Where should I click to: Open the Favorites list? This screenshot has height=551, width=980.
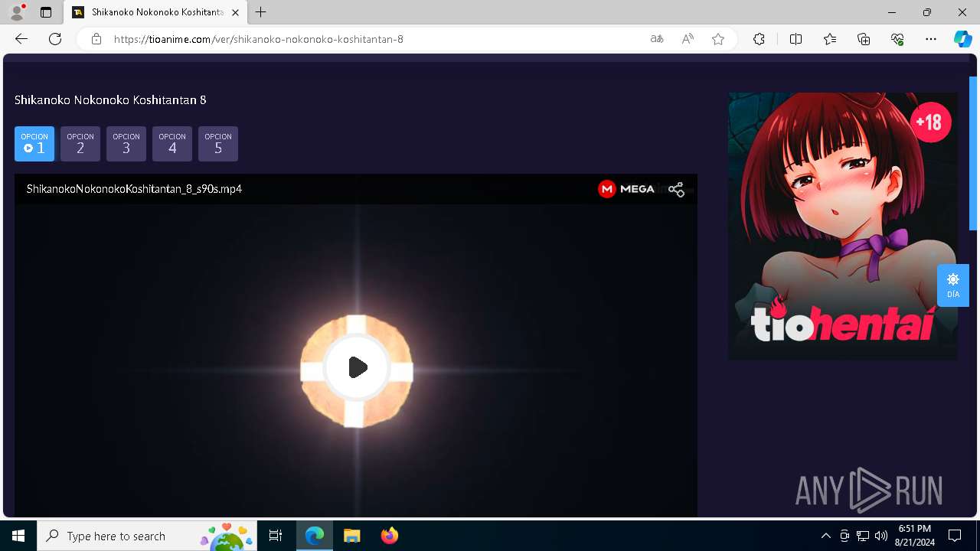(x=830, y=39)
